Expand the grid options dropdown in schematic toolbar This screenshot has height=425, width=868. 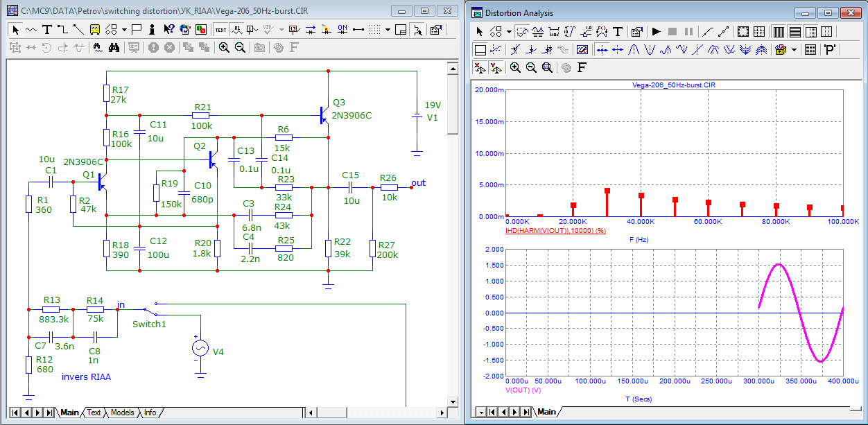[x=388, y=29]
